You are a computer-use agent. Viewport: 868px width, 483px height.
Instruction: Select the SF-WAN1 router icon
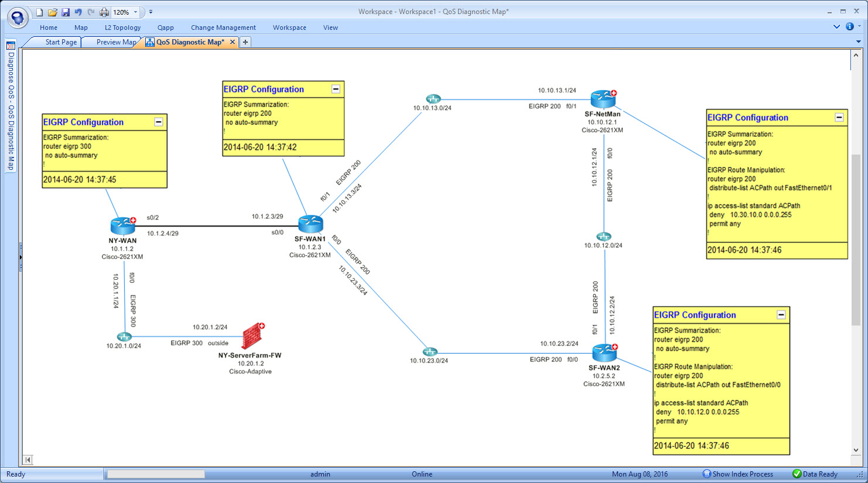[310, 224]
